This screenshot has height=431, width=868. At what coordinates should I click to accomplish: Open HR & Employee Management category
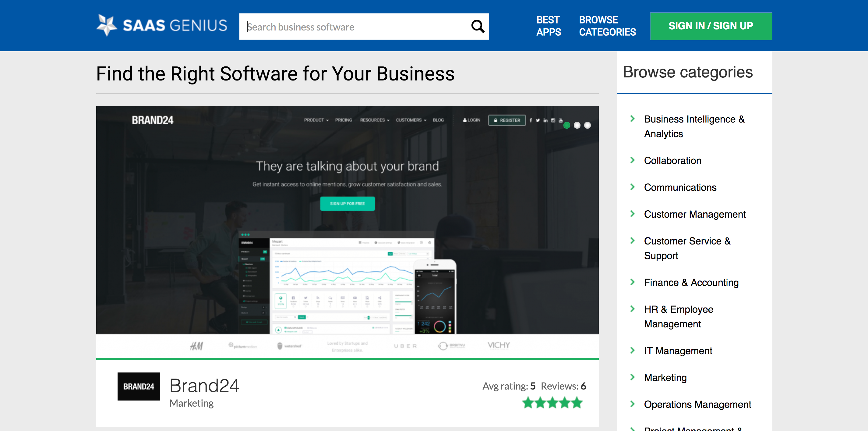click(678, 317)
